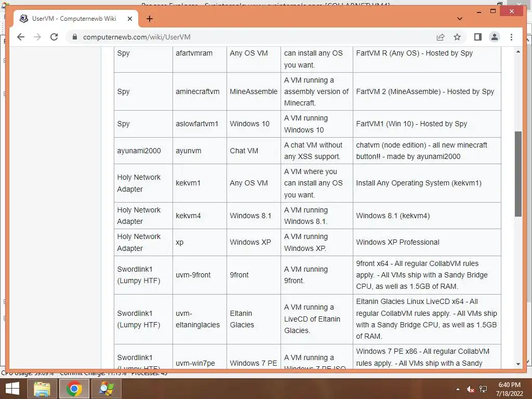The image size is (532, 399).
Task: Click 'A VM running 9front.' description
Action: pos(305,275)
